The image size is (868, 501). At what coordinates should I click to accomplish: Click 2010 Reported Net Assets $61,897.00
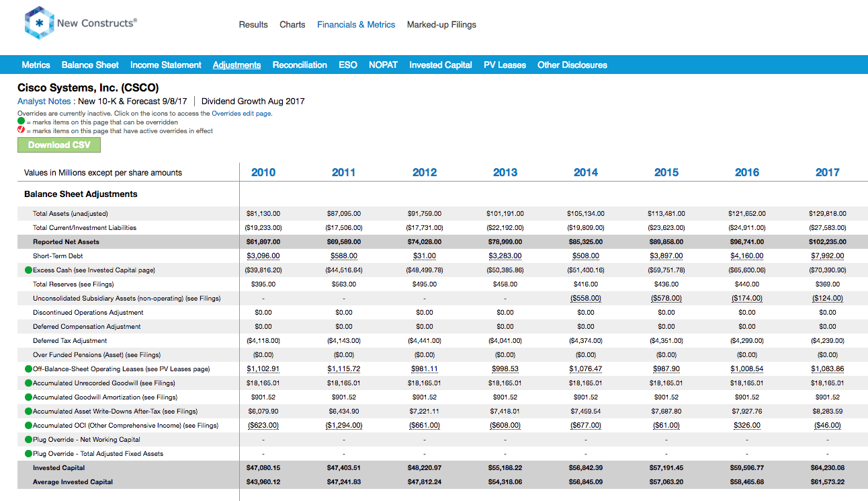tap(263, 242)
